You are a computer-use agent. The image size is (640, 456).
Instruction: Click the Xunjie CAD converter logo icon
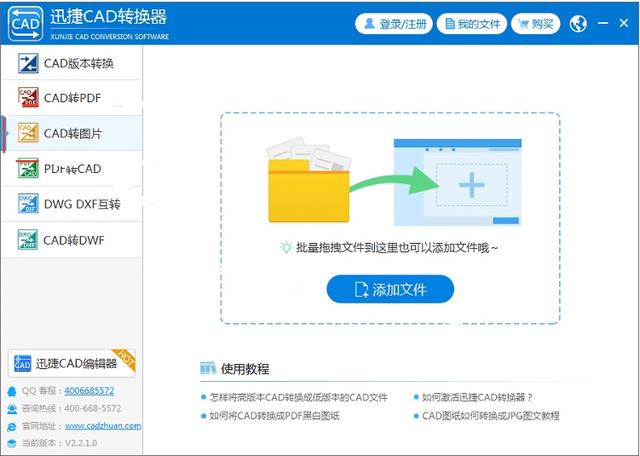point(25,23)
